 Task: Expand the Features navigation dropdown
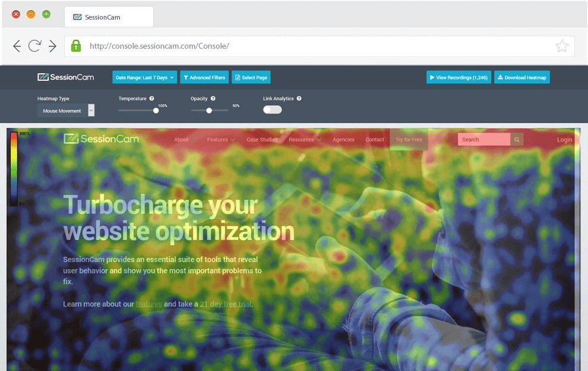(220, 139)
